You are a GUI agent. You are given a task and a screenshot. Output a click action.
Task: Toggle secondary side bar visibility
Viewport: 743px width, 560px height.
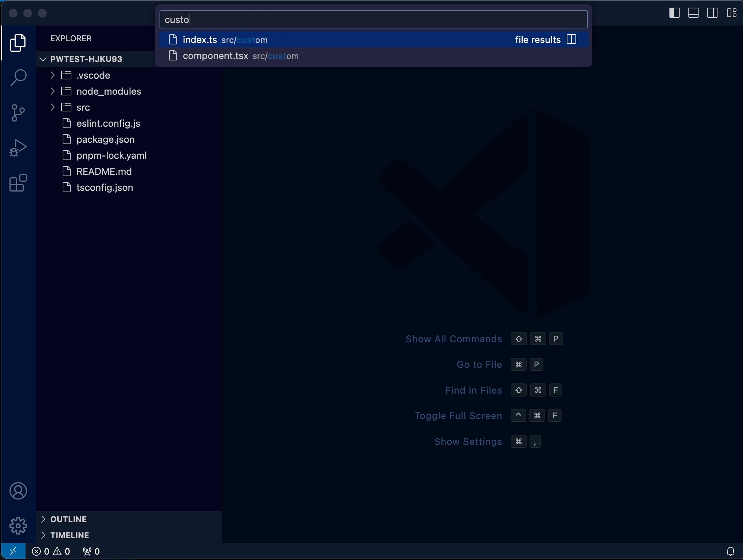[x=712, y=13]
